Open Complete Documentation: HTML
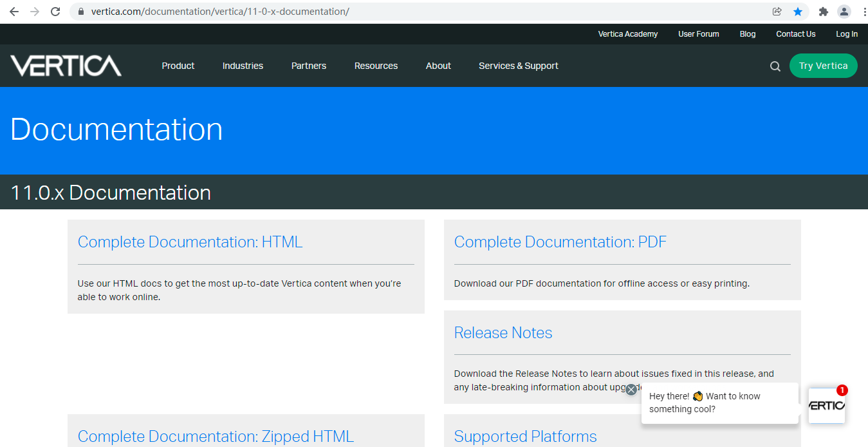This screenshot has width=868, height=447. click(x=190, y=242)
